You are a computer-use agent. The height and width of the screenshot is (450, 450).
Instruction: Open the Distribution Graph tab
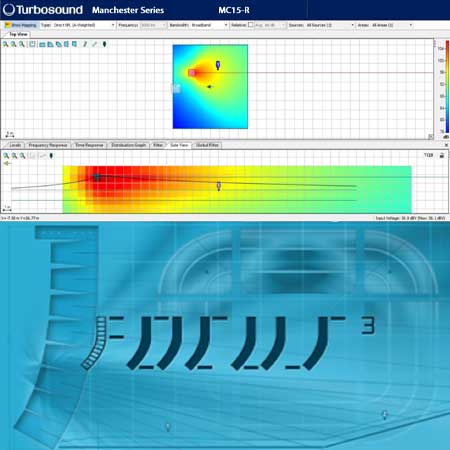(x=129, y=145)
